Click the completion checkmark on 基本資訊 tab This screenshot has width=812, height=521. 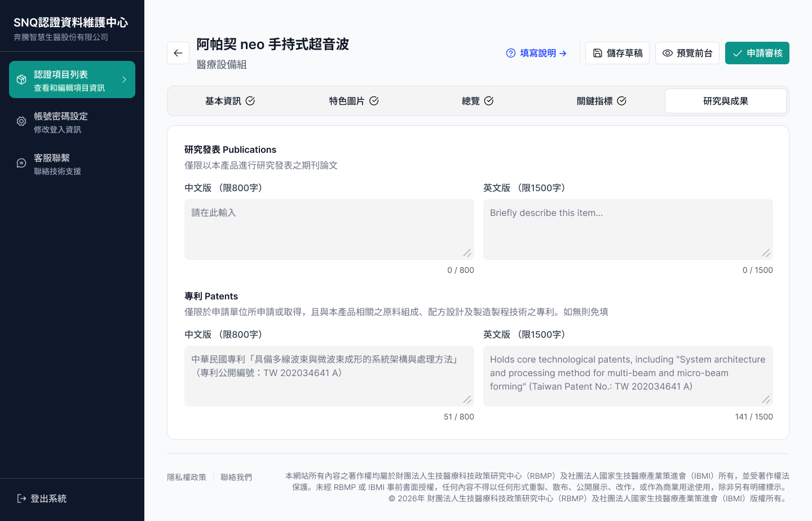click(x=250, y=100)
